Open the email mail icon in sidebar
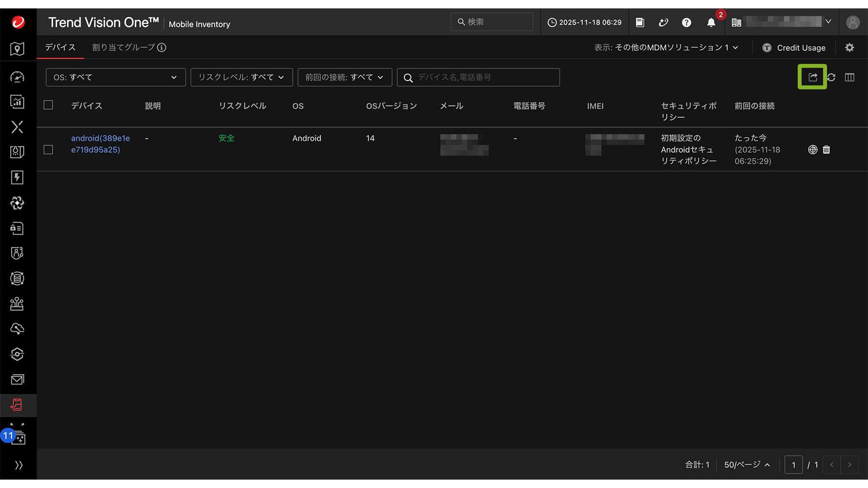The height and width of the screenshot is (488, 868). pyautogui.click(x=17, y=380)
